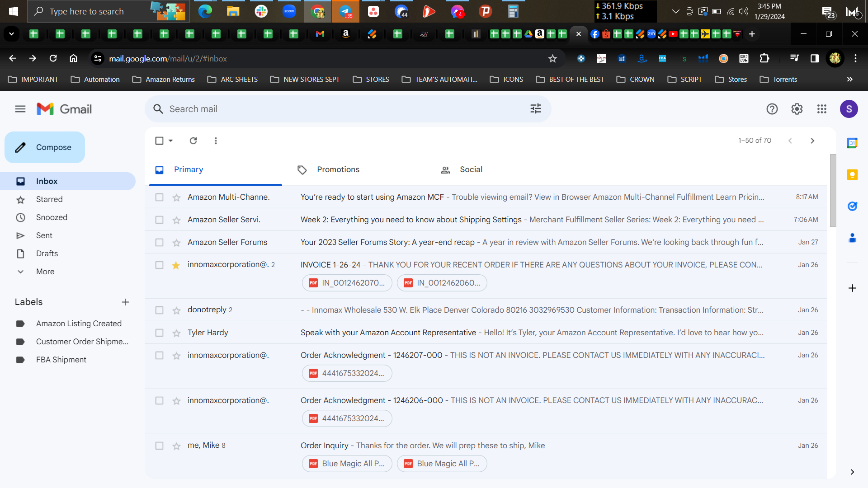Bookmark this page with the star icon
The image size is (868, 488).
[552, 58]
